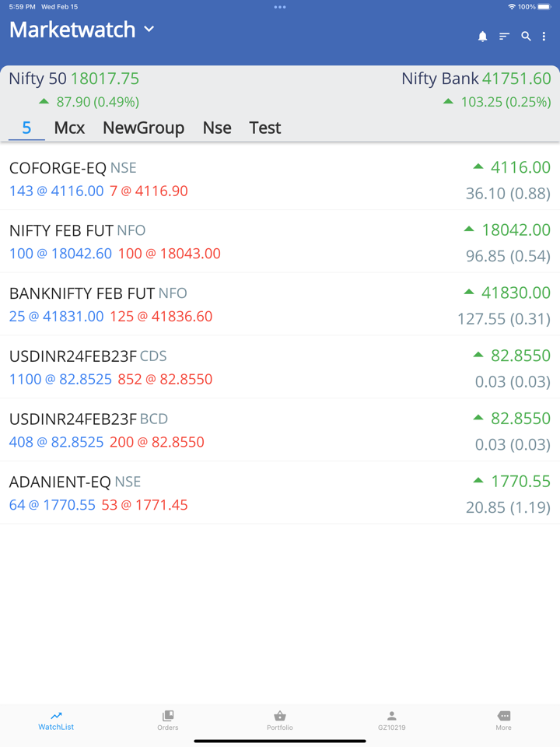Viewport: 560px width, 747px height.
Task: Tap the search magnifier icon
Action: pos(526,37)
